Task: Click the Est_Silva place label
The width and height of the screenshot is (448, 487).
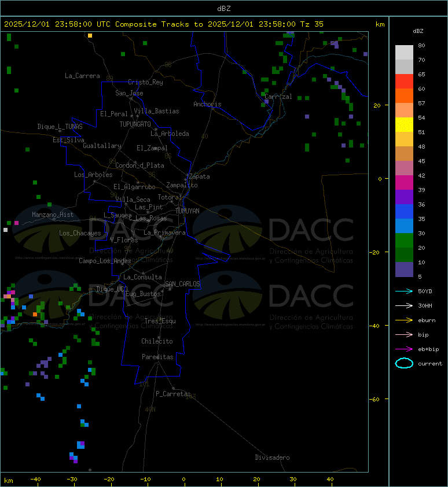Action: [68, 140]
